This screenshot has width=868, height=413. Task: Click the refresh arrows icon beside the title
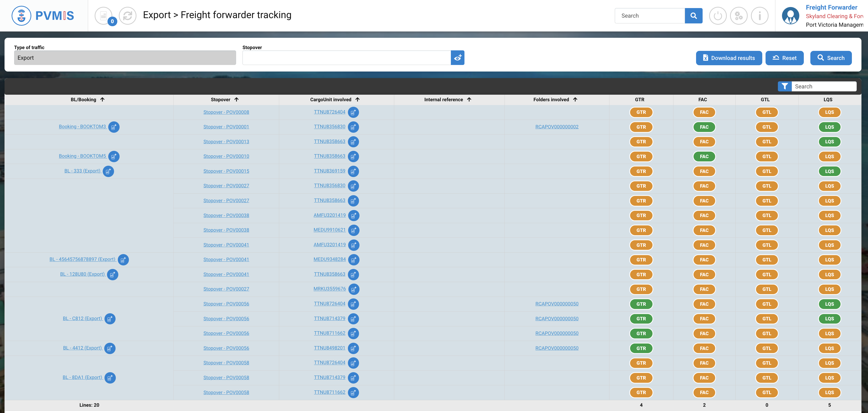tap(127, 16)
